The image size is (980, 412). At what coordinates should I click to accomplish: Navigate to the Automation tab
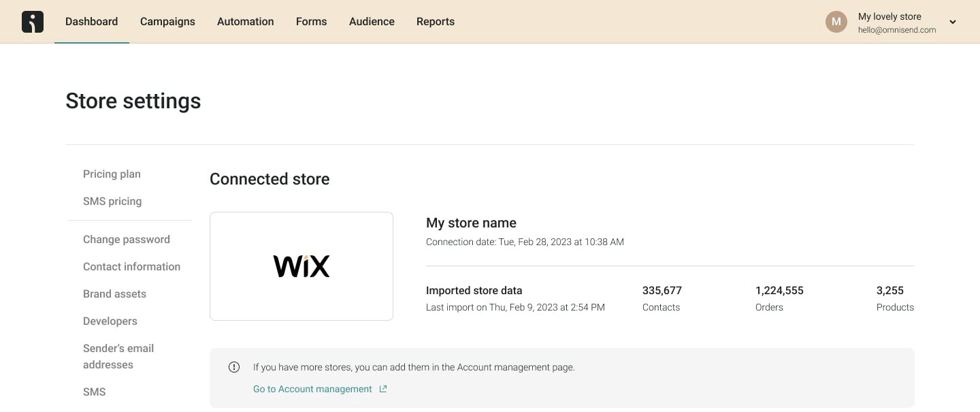(x=245, y=21)
